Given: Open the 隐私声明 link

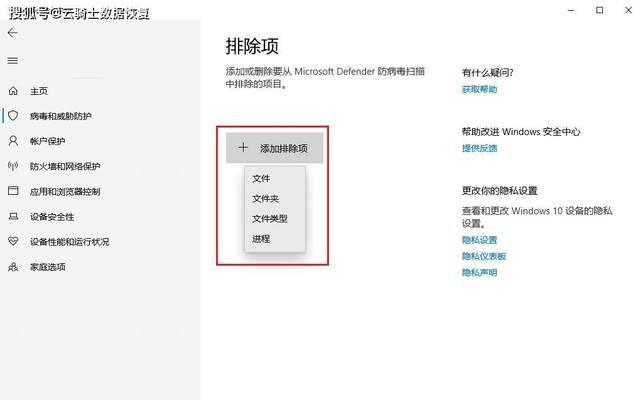Looking at the screenshot, I should click(x=479, y=273).
